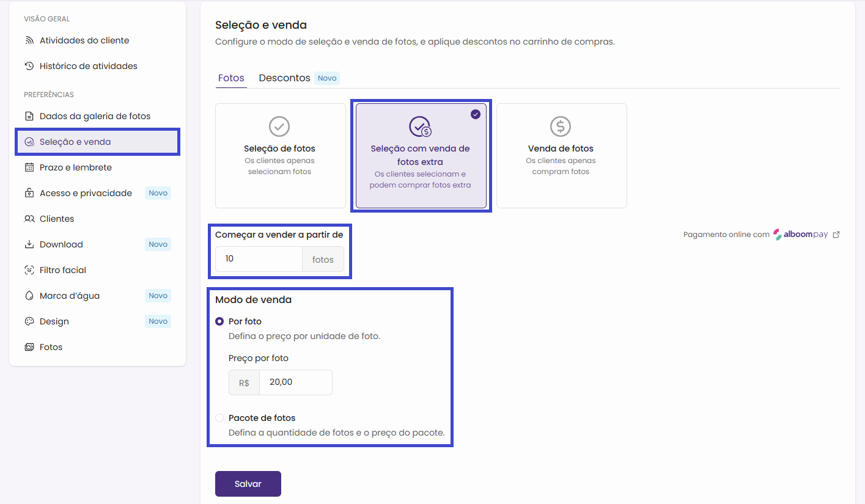Click the Filtro facial face icon
865x504 pixels.
pyautogui.click(x=29, y=270)
